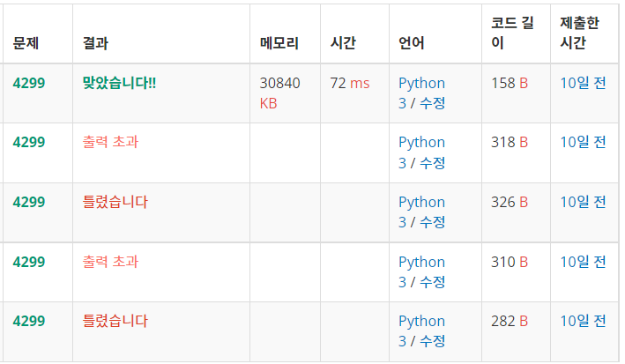Click 틀렸습니다 result in the 326 B row
This screenshot has height=364, width=625.
point(115,202)
